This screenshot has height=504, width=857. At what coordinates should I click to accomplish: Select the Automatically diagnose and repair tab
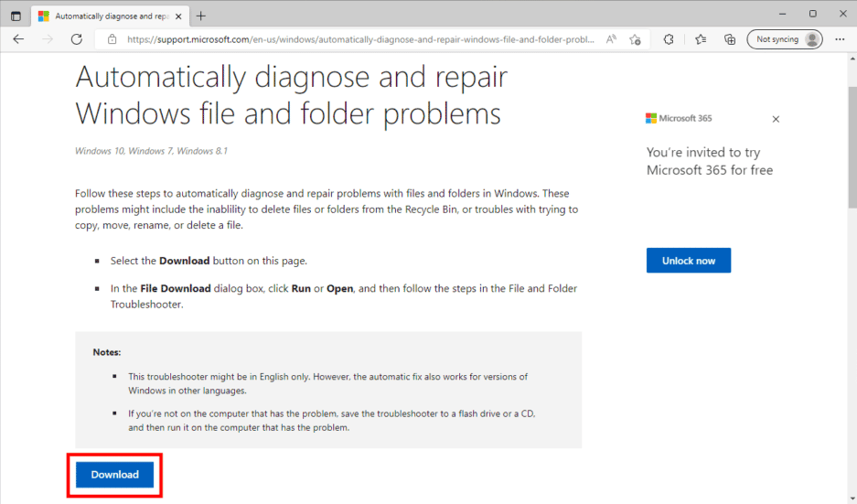pos(104,16)
